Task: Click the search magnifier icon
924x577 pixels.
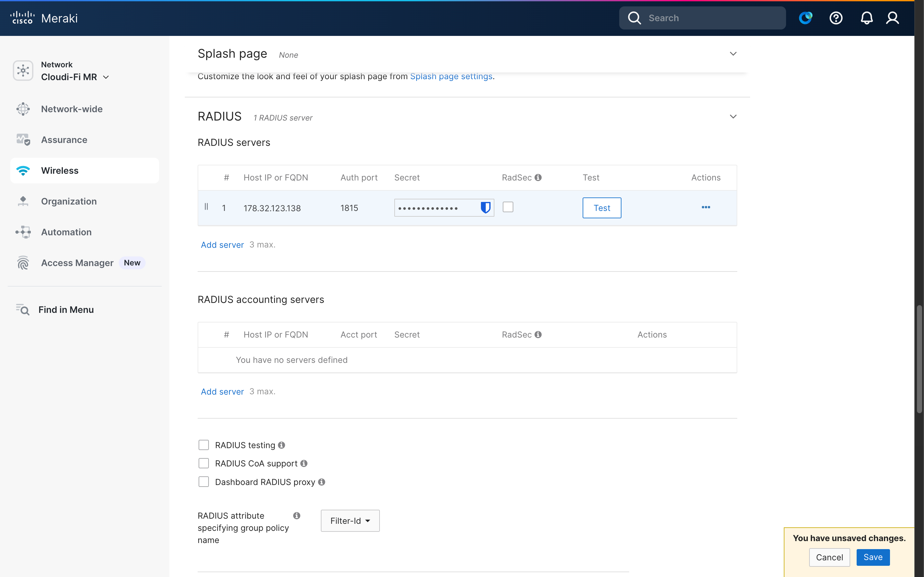Action: coord(634,18)
